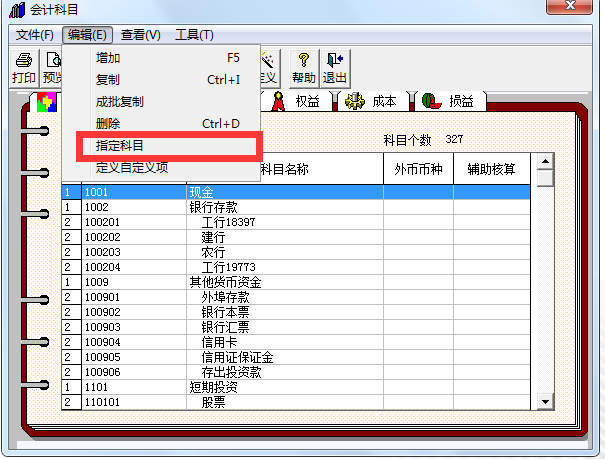The image size is (605, 459).
Task: Click account code 100201 cell
Action: point(134,222)
